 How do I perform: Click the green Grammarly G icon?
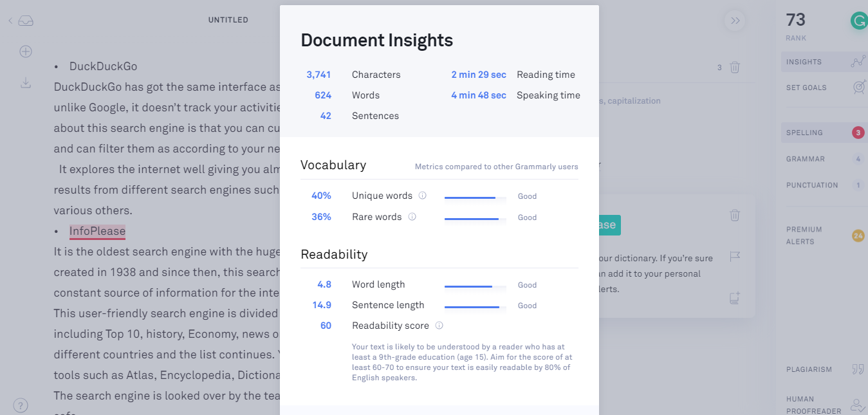858,21
